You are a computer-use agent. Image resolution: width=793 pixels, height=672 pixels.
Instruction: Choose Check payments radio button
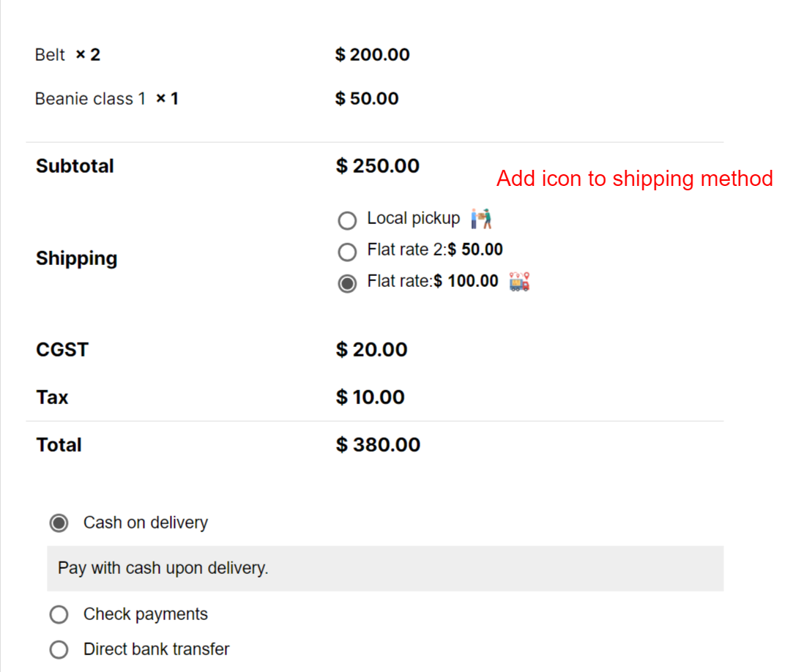click(59, 614)
